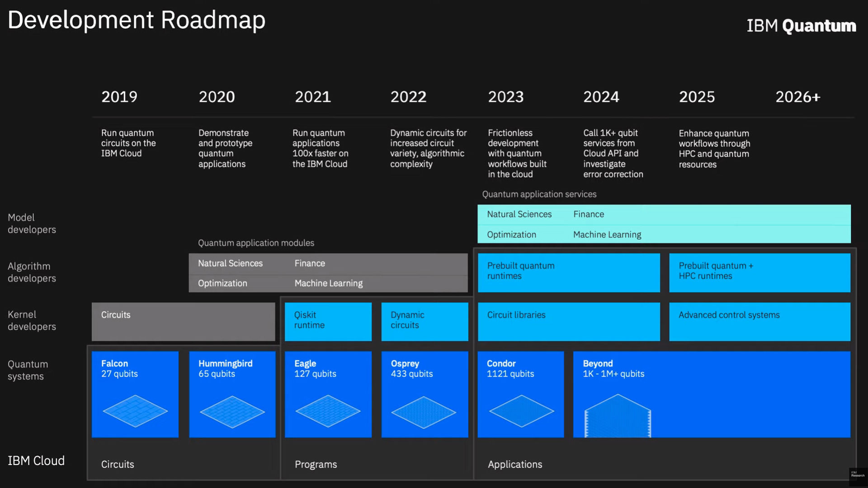Click the IBM Quantum logo
868x488 pixels.
[x=801, y=26]
